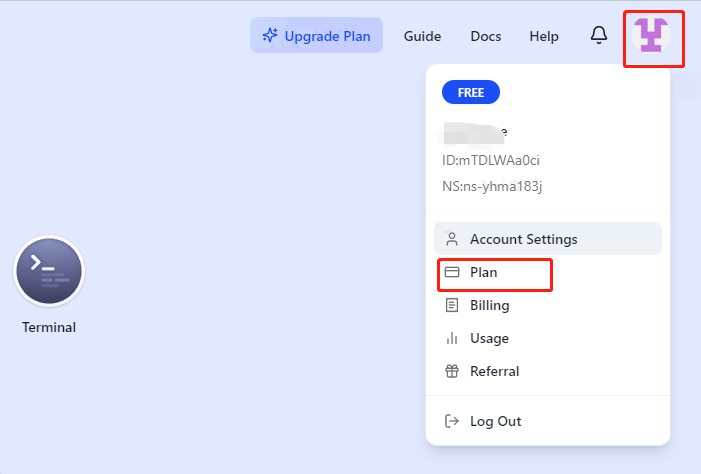Click the notifications bell icon
Image resolution: width=701 pixels, height=474 pixels.
(x=599, y=36)
